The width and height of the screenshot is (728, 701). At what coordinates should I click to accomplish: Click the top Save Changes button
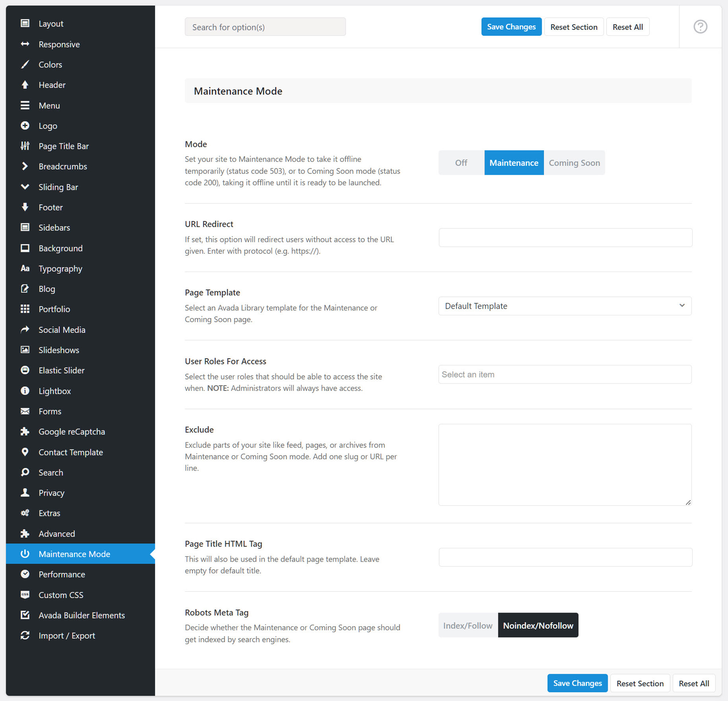coord(511,27)
